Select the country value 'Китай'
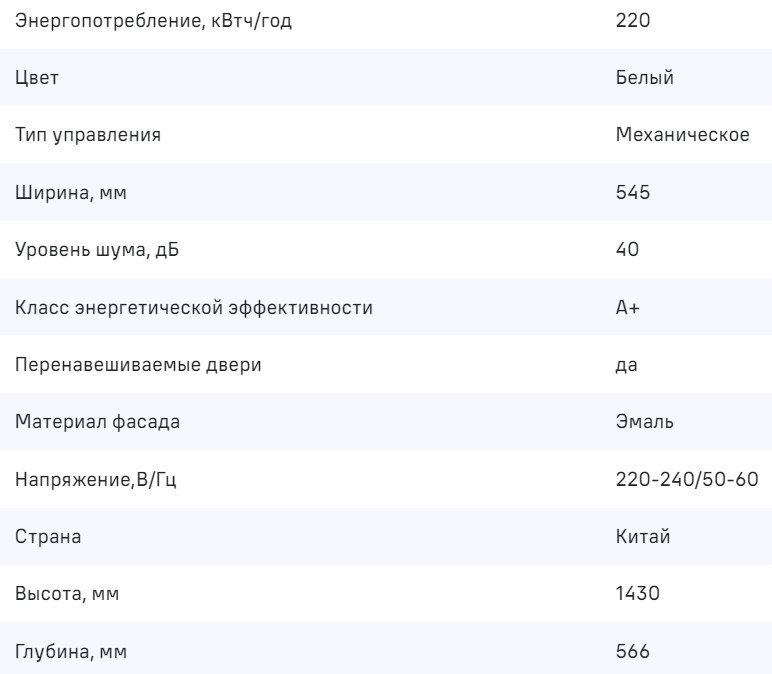The image size is (772, 674). pyautogui.click(x=642, y=537)
